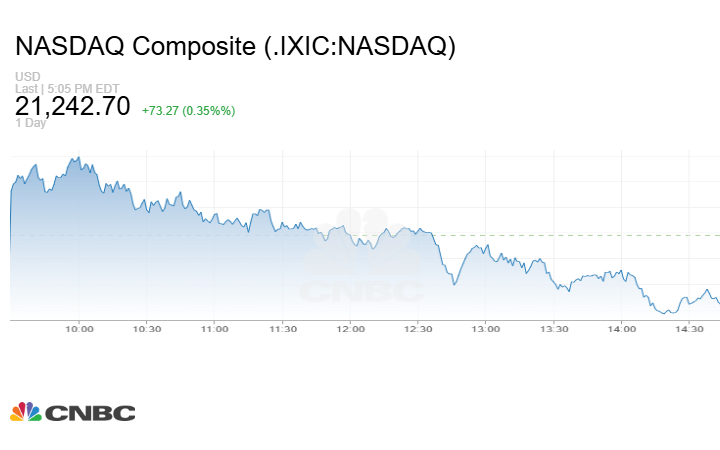Click the Last 5:05 PM EDT timestamp
Image resolution: width=720 pixels, height=450 pixels.
coord(67,88)
